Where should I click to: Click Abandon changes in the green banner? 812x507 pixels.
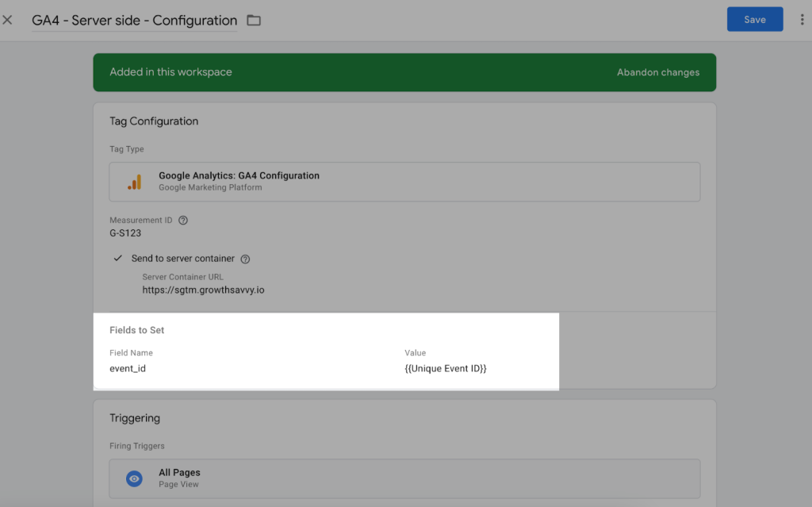click(x=657, y=72)
